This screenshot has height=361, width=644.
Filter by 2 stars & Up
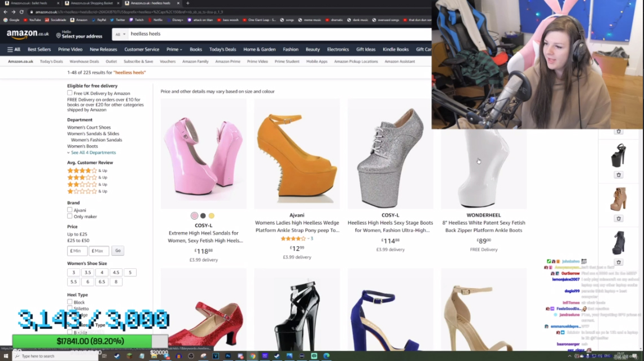[87, 185]
